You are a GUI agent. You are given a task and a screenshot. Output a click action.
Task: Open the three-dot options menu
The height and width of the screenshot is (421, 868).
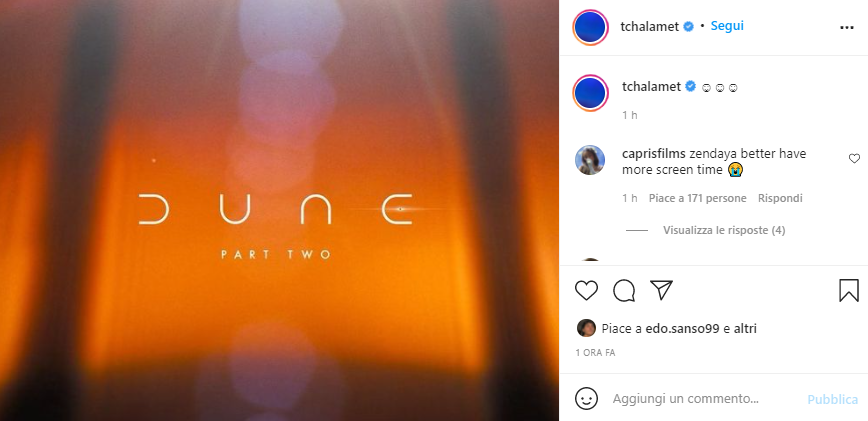coord(847,28)
